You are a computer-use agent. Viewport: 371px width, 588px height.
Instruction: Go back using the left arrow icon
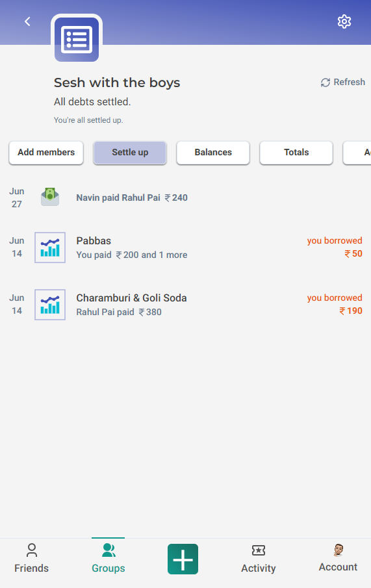[x=27, y=21]
